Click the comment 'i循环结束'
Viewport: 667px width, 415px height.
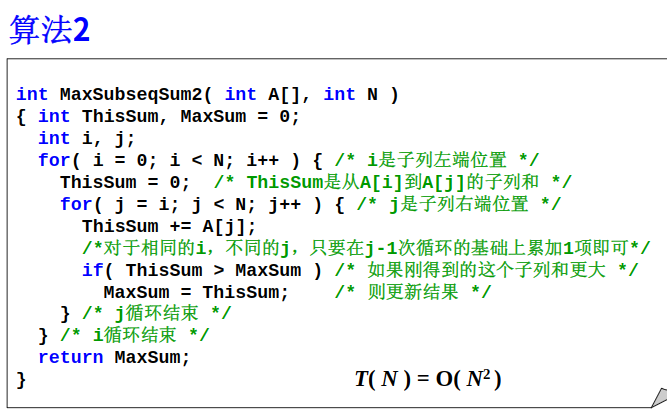pyautogui.click(x=134, y=336)
